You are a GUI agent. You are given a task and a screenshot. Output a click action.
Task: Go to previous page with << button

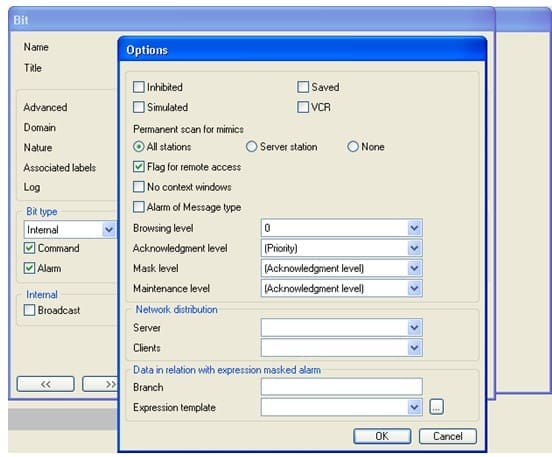[x=45, y=384]
